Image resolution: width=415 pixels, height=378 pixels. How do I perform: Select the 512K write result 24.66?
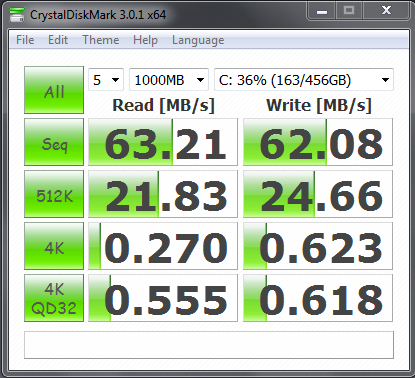click(x=318, y=194)
